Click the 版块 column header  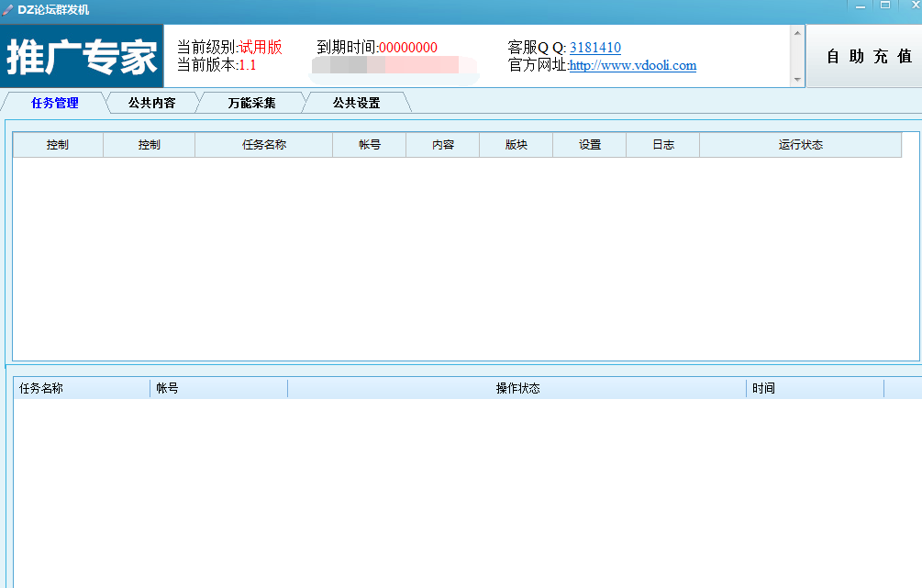pos(516,144)
